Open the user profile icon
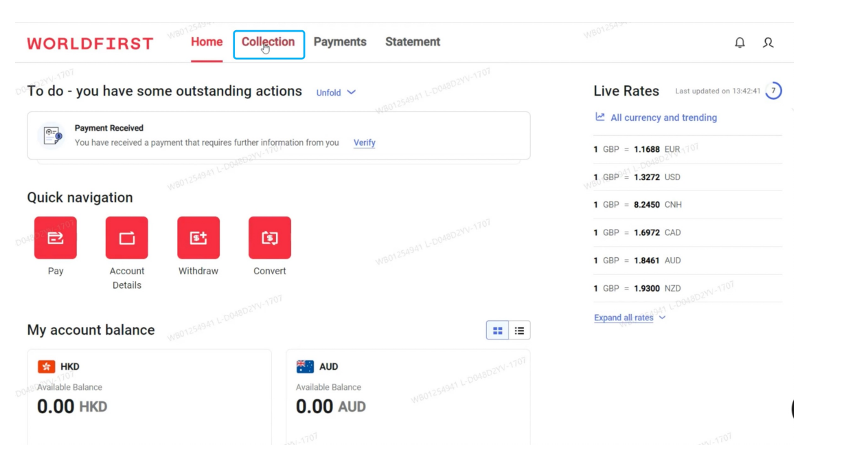Viewport: 868px width, 453px height. click(768, 43)
